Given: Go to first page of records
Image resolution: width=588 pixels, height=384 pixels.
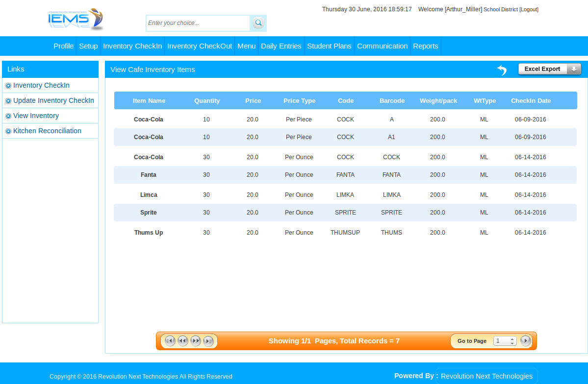Looking at the screenshot, I should point(170,341).
